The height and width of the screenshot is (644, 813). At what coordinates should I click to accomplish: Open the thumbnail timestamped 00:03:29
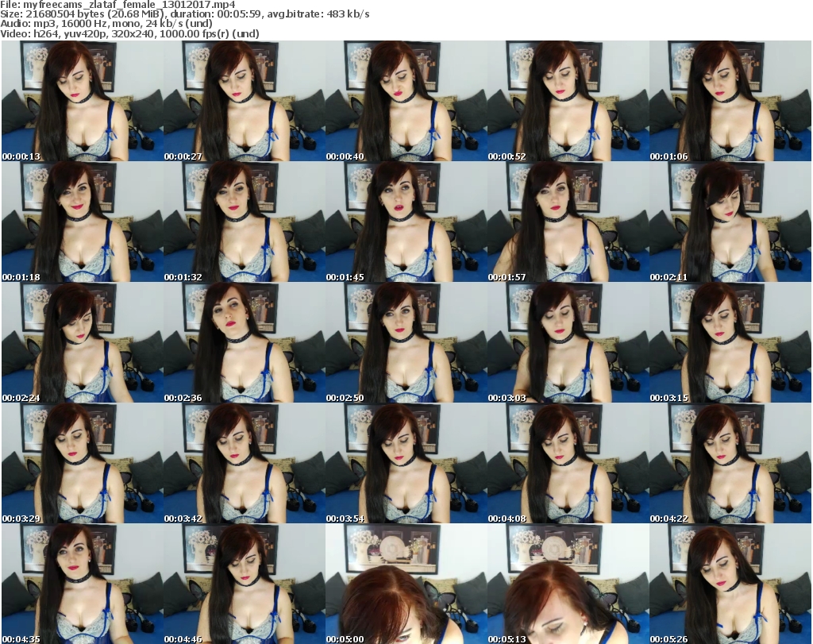[83, 464]
